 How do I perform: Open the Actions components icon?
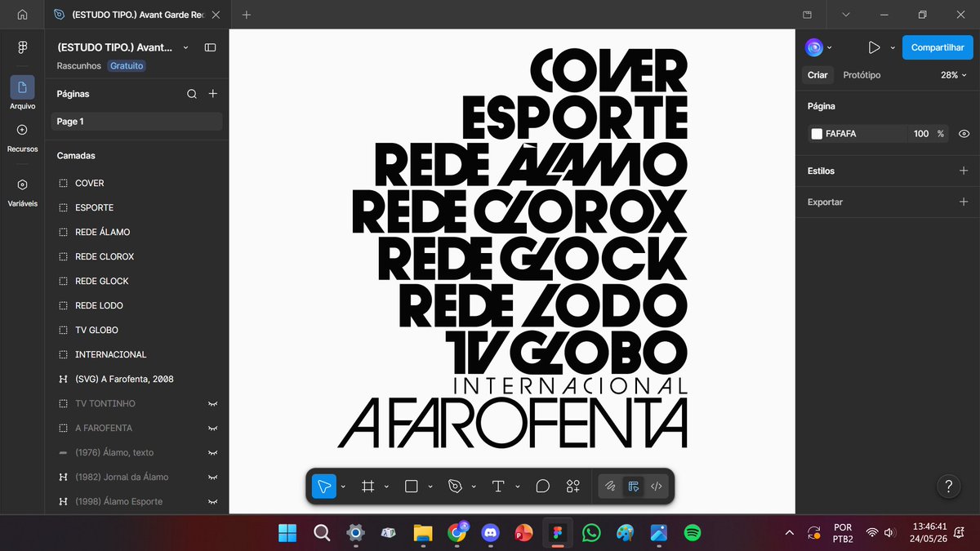click(573, 487)
